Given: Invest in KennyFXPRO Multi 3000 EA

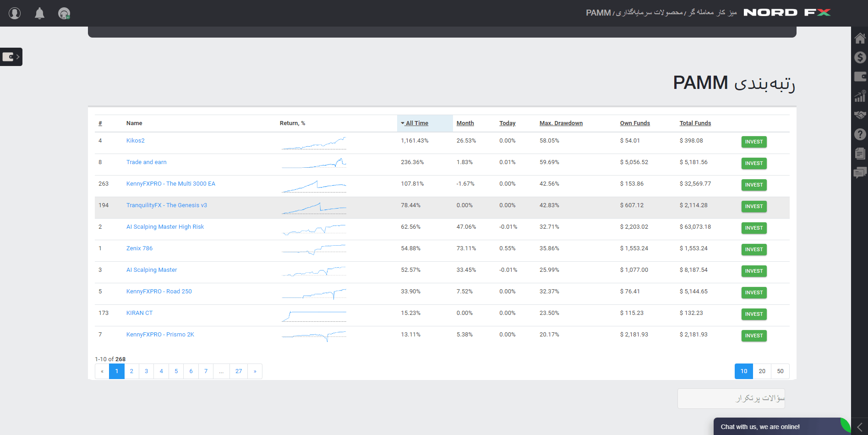Looking at the screenshot, I should (754, 185).
